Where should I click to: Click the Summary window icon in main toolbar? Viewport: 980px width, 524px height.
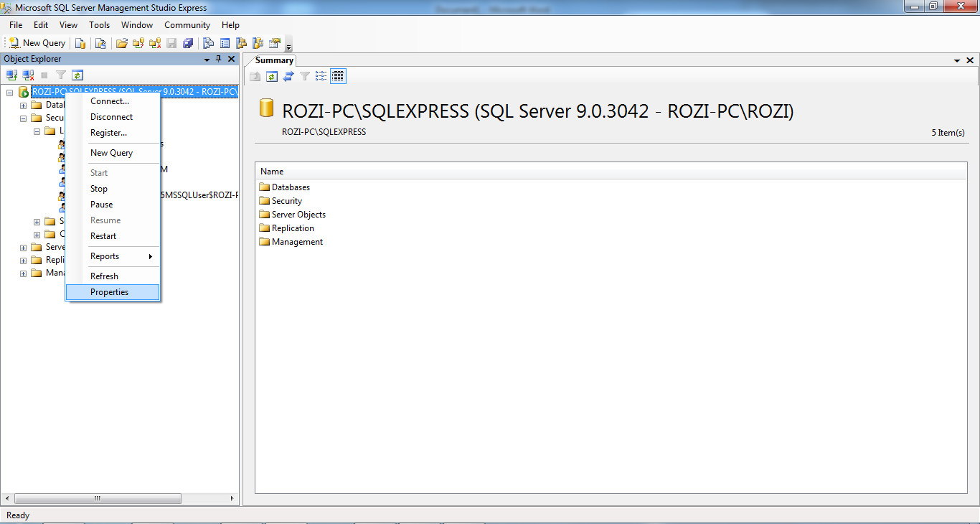click(x=225, y=43)
